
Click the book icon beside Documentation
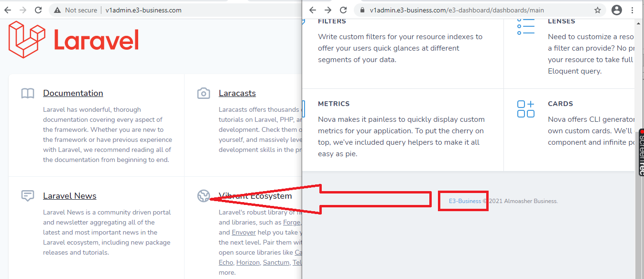click(28, 94)
